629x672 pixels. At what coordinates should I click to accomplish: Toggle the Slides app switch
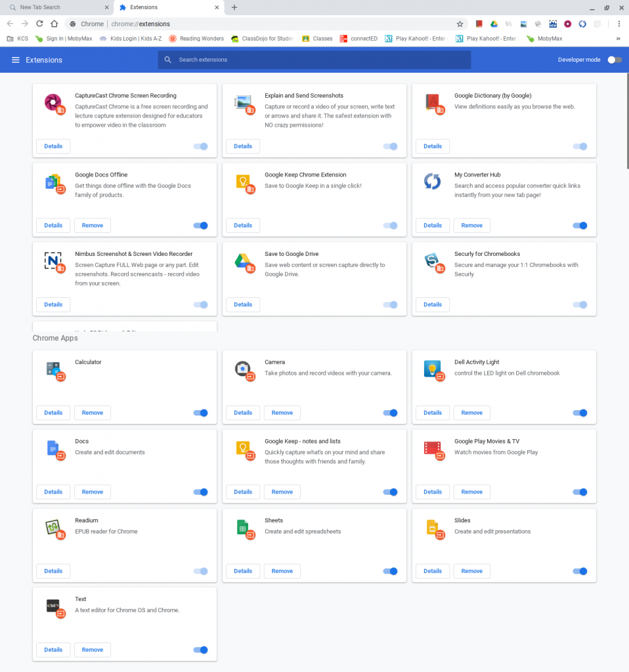[x=580, y=572]
